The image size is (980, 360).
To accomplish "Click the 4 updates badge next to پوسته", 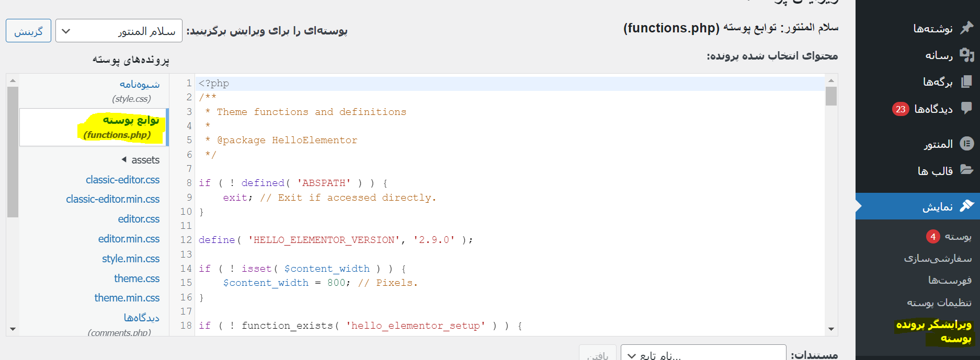I will tap(933, 237).
